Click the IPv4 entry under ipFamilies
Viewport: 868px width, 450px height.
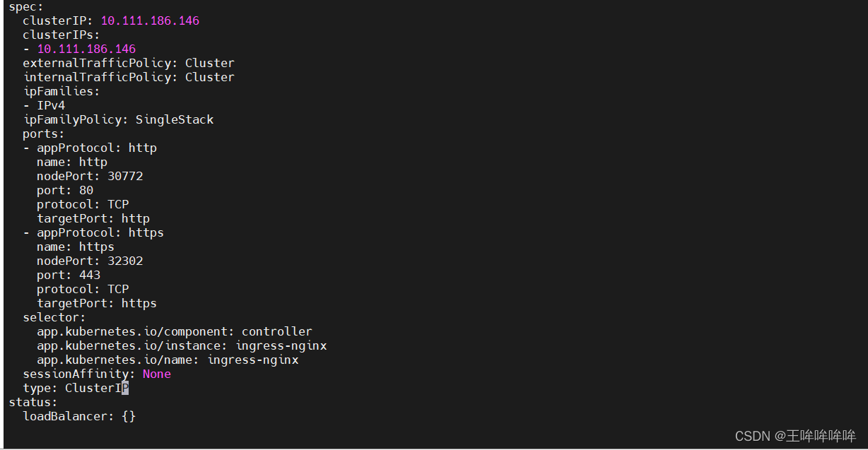tap(51, 105)
